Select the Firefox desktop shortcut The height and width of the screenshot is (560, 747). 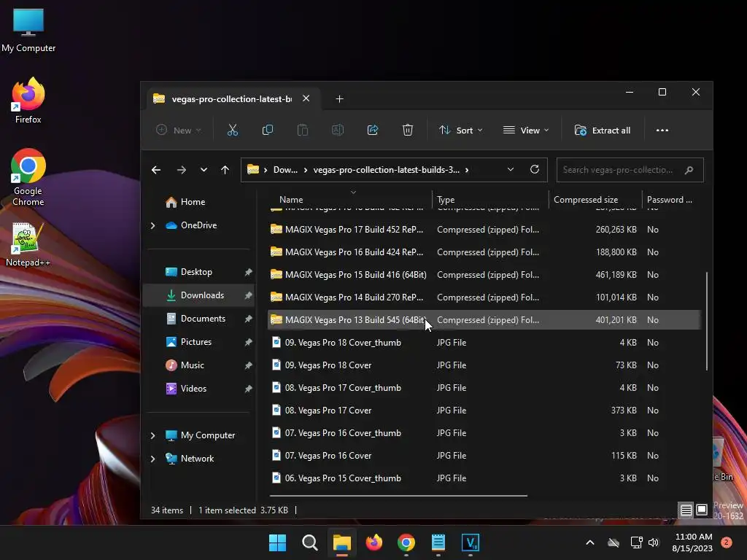[x=28, y=101]
